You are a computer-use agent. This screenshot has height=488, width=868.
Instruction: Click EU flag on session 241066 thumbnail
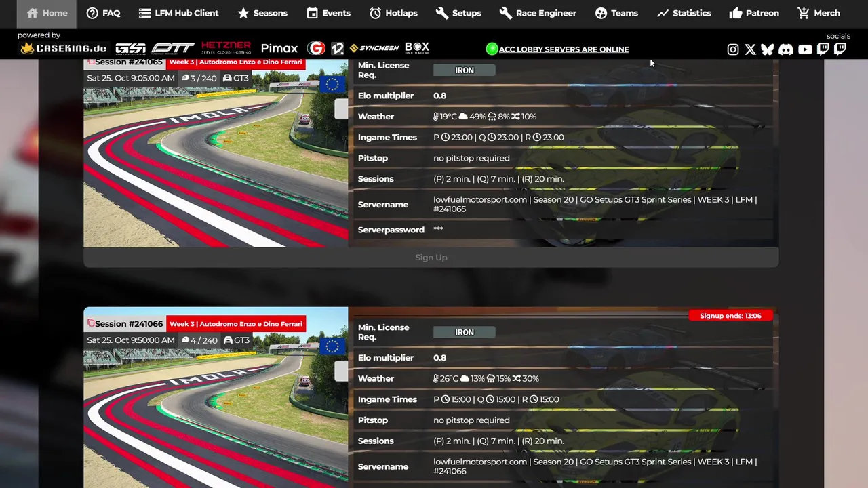tap(332, 346)
